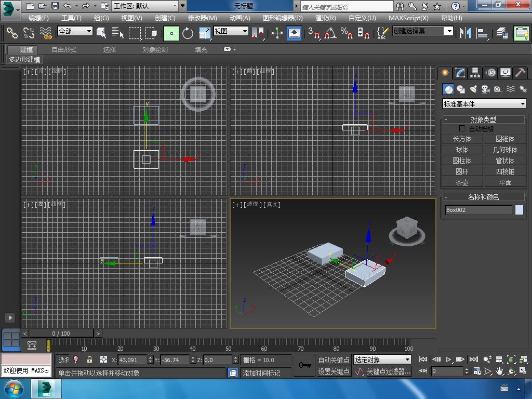Viewport: 532px width, 399px height.
Task: Open the 修改器(M) menu
Action: [202, 18]
